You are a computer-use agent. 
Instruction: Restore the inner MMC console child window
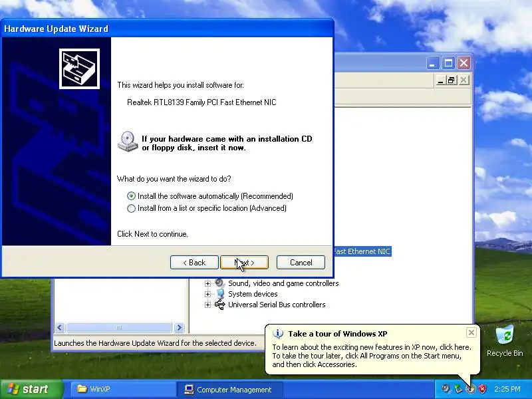point(452,80)
